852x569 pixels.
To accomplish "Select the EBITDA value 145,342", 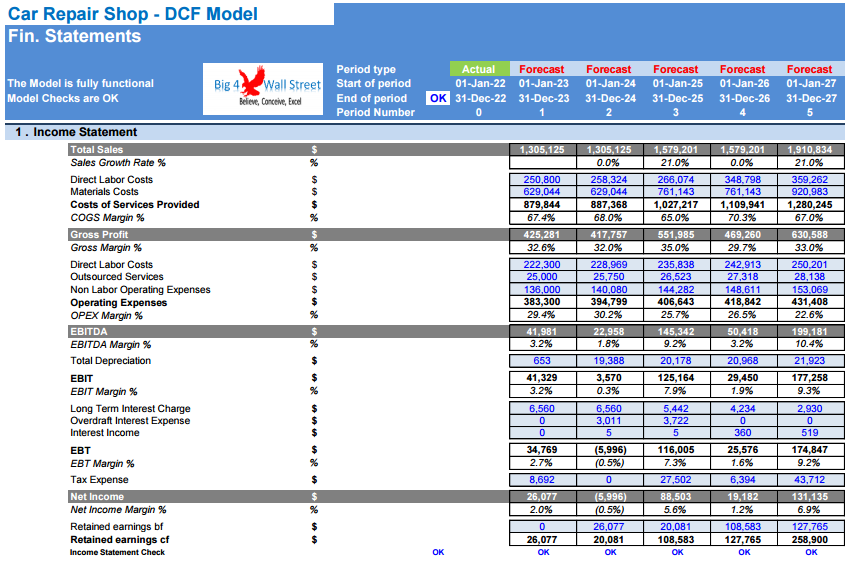I will (675, 332).
